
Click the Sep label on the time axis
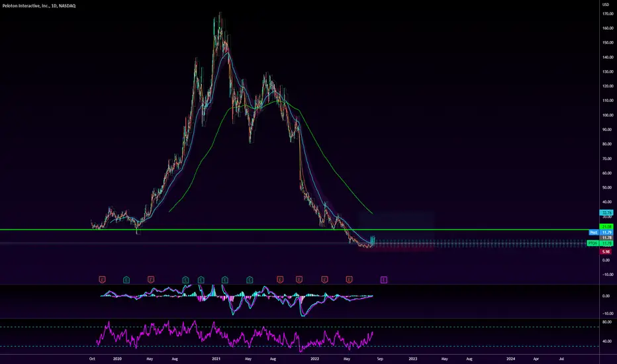pos(380,359)
